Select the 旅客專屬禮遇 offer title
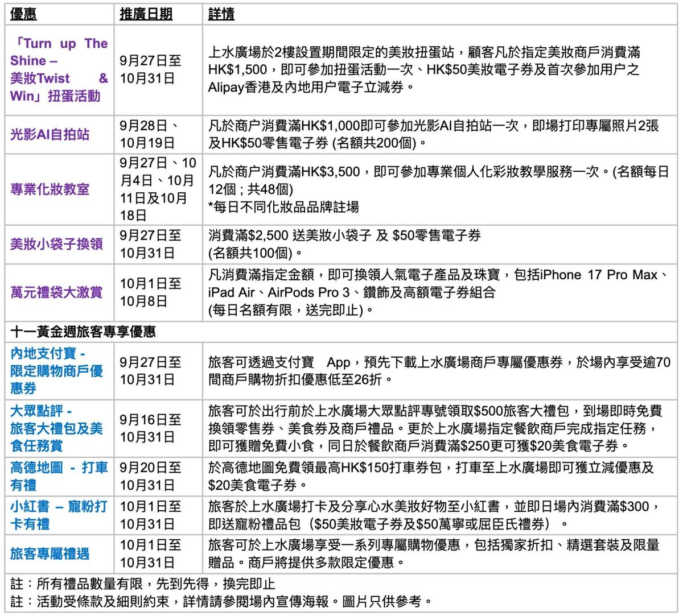This screenshot has width=683, height=616. click(x=50, y=553)
